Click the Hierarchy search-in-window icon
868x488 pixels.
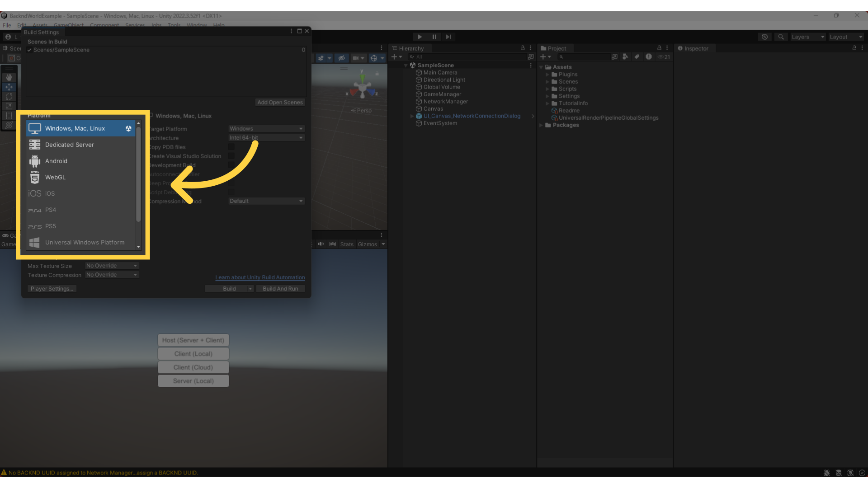tap(531, 57)
